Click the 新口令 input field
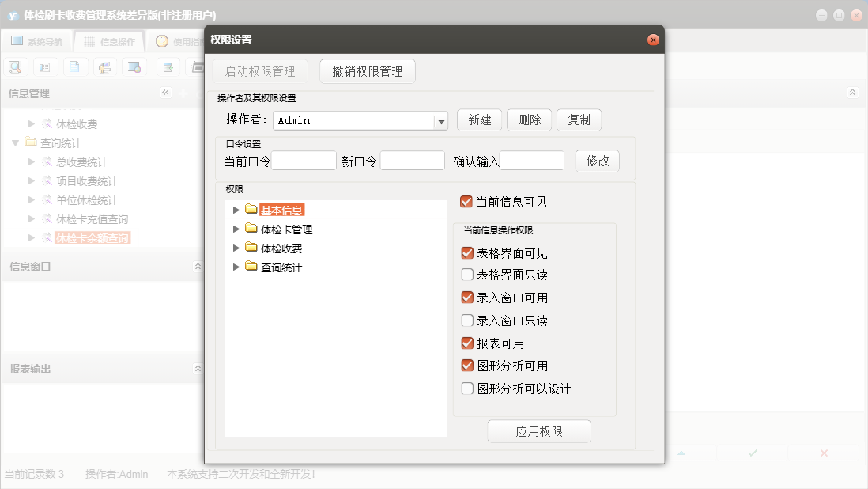Image resolution: width=868 pixels, height=489 pixels. [412, 161]
